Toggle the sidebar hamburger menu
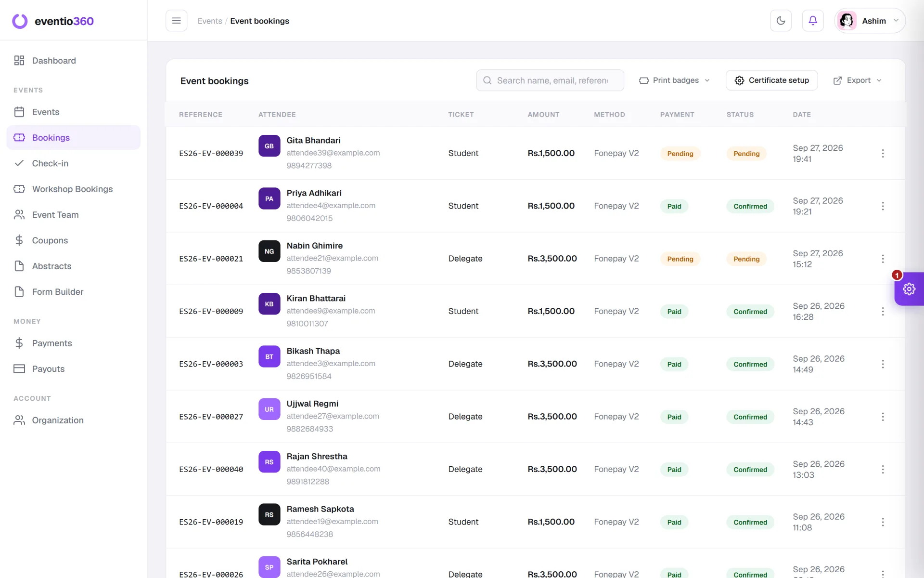The image size is (924, 578). coord(176,21)
